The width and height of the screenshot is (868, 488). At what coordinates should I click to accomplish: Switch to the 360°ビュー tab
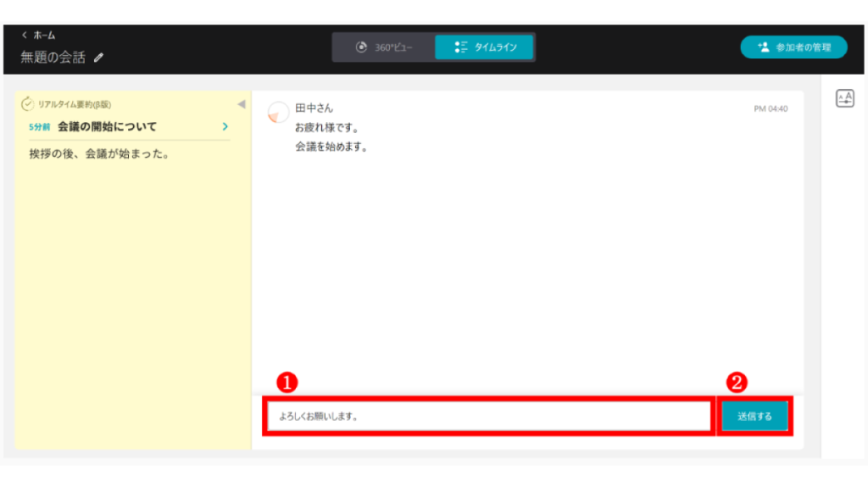coord(384,47)
